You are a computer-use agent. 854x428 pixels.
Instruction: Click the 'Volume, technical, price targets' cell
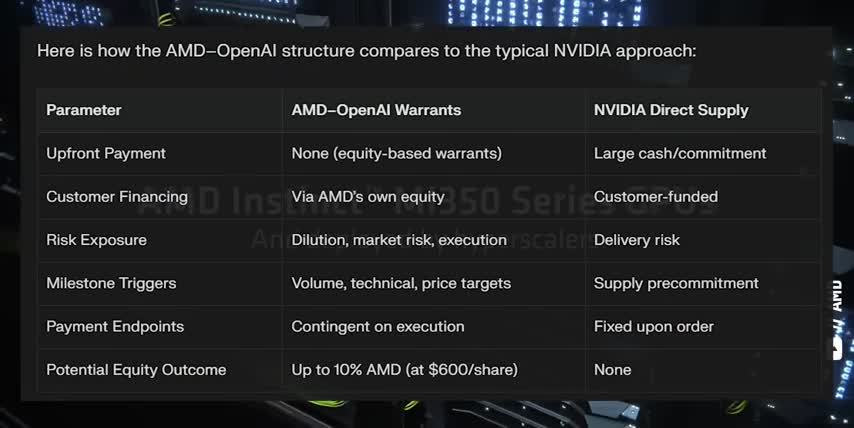[401, 283]
